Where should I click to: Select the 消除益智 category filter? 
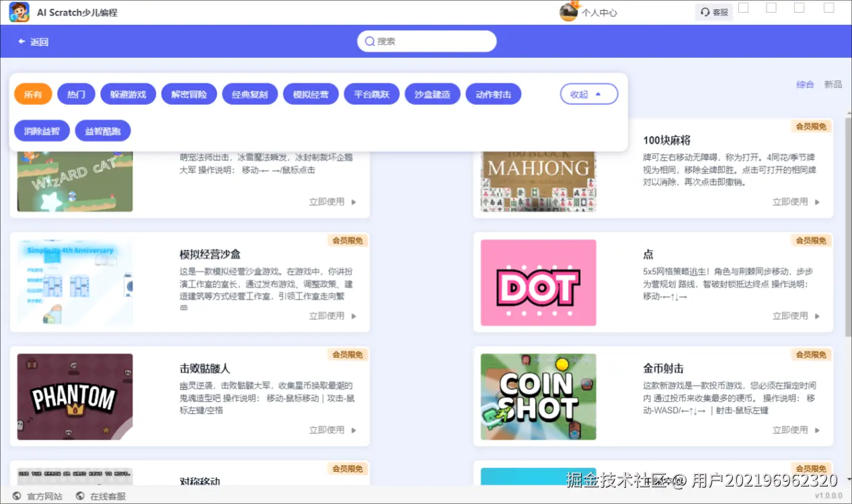(x=42, y=131)
